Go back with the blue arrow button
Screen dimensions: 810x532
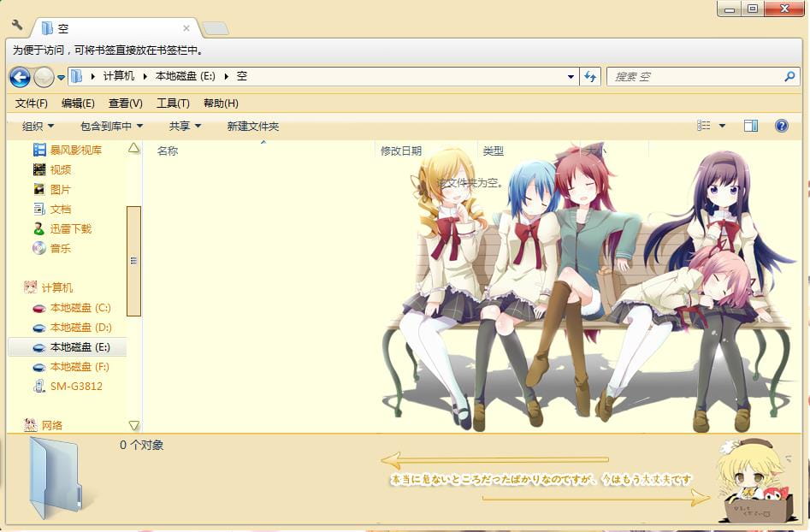(21, 78)
